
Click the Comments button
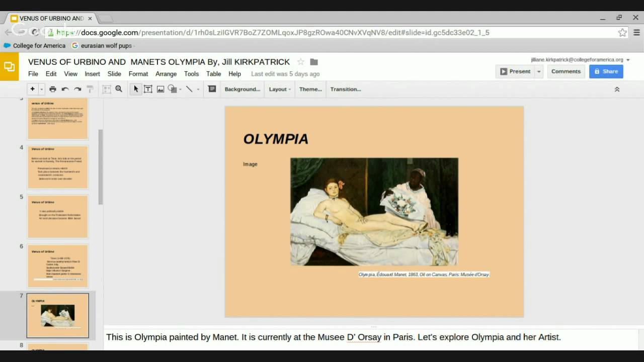566,71
